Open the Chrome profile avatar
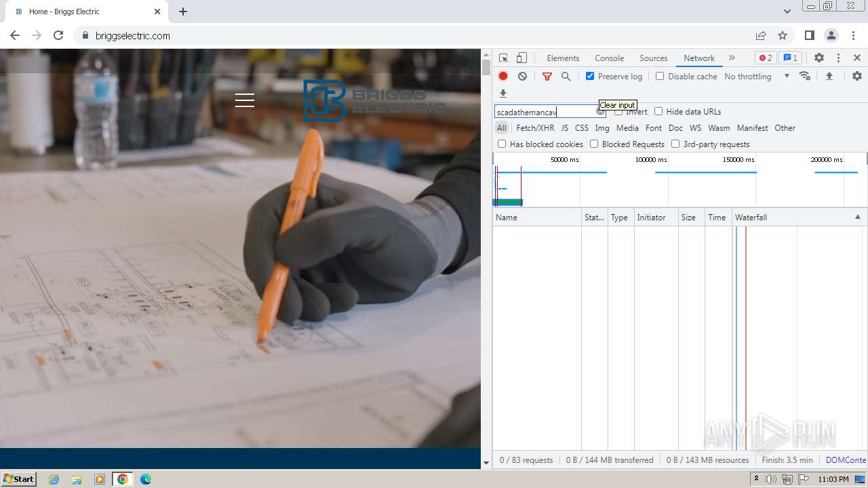Screen dimensions: 868x488 pos(831,35)
